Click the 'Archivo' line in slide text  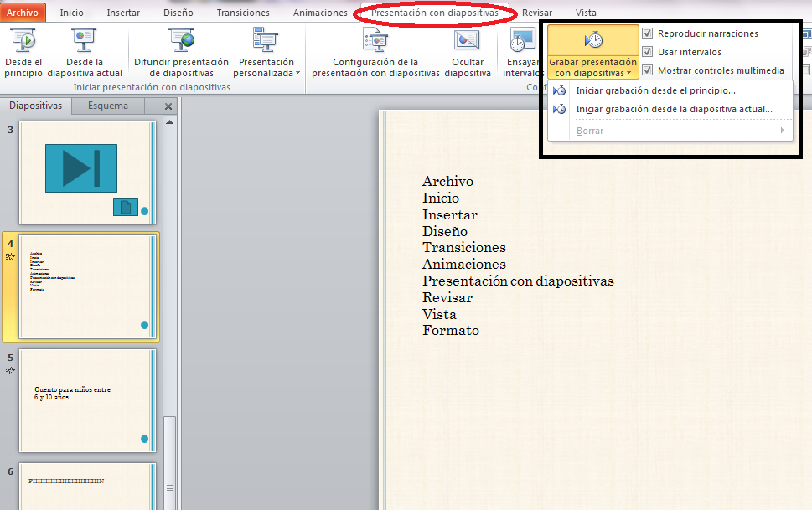pos(447,181)
